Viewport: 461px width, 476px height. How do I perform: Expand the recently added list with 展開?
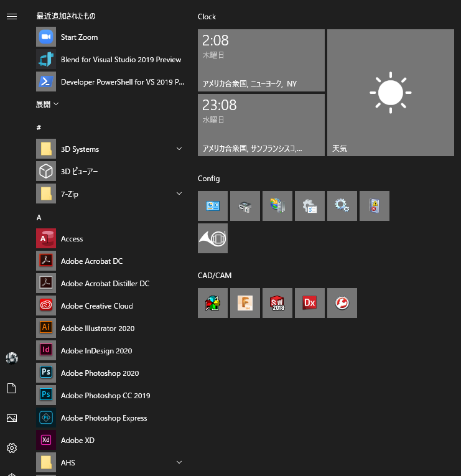pyautogui.click(x=47, y=104)
